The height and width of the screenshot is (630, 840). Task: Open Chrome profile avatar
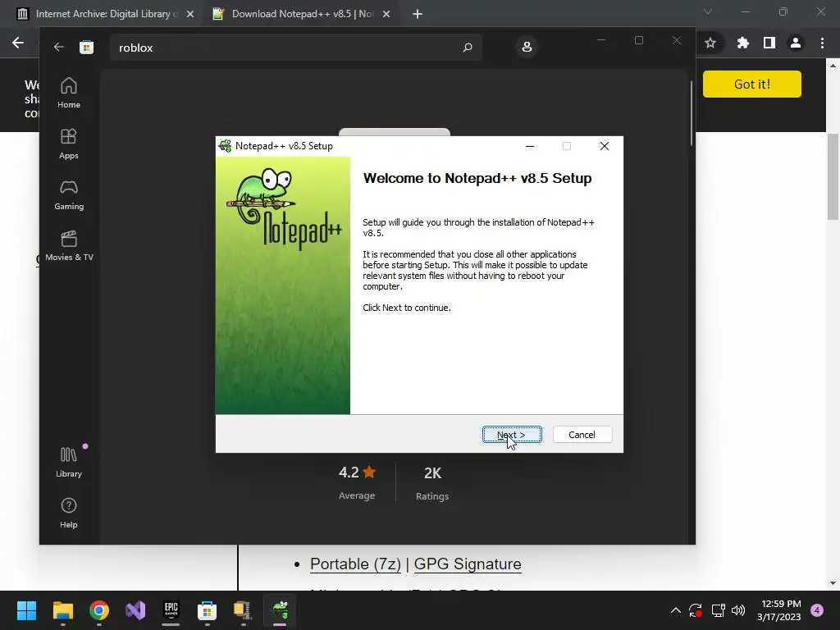[x=796, y=43]
